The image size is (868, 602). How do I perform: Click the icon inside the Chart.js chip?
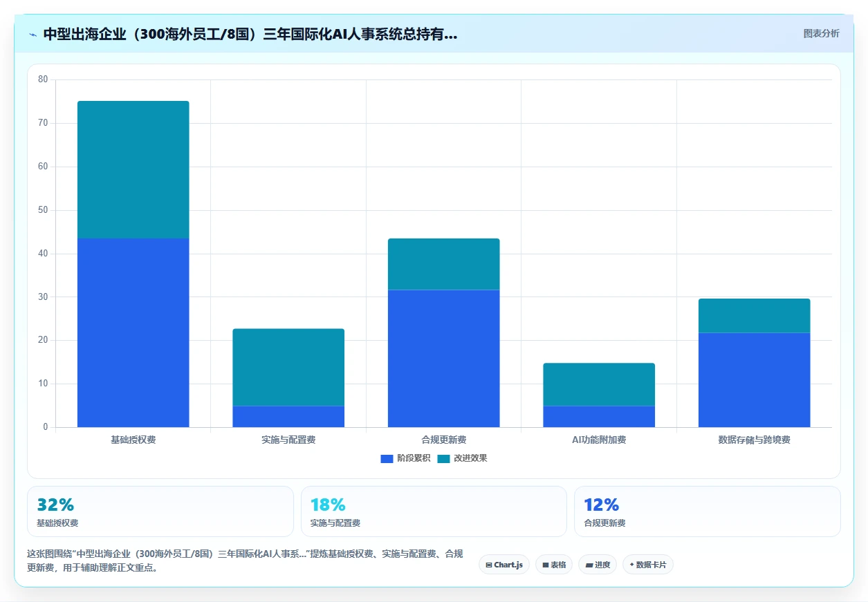(489, 565)
